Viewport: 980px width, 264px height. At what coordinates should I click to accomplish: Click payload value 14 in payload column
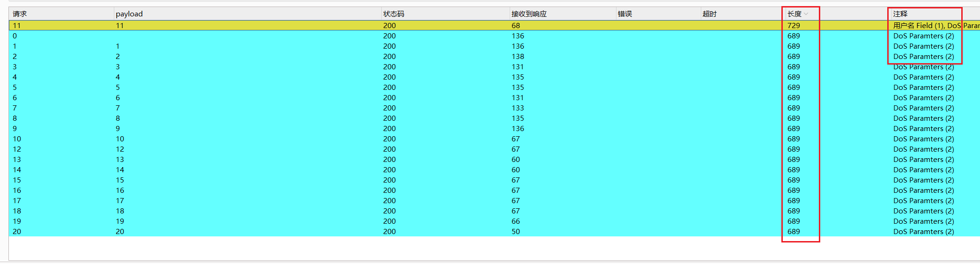point(120,169)
